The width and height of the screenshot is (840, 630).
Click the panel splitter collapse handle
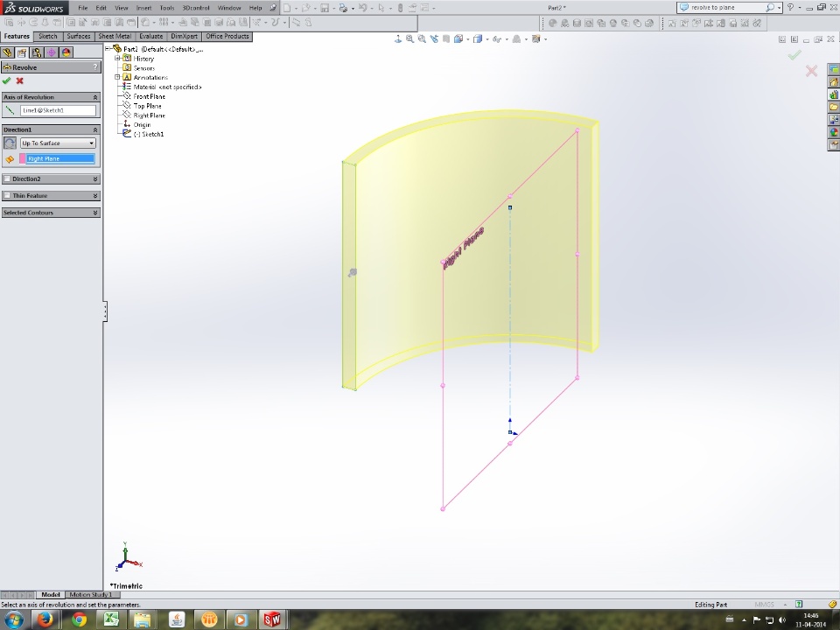(x=104, y=311)
